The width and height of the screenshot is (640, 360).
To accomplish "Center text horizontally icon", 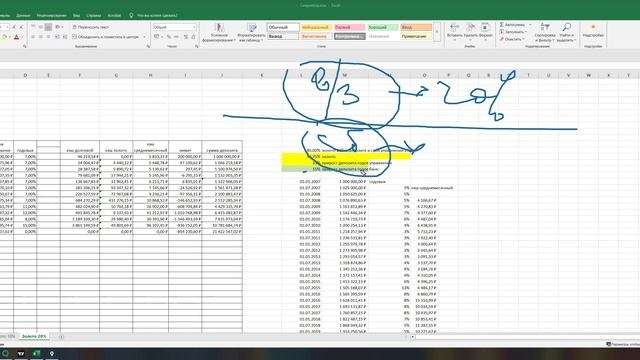I will [41, 37].
